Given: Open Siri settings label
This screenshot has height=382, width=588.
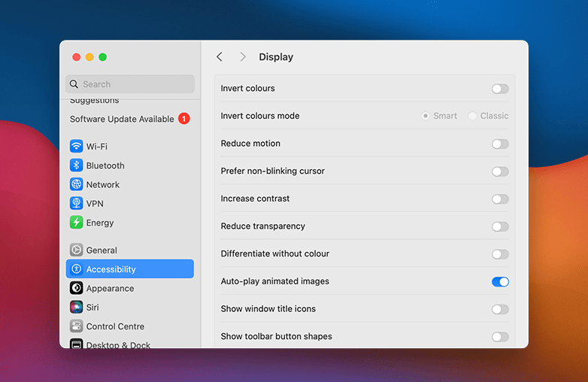Looking at the screenshot, I should coord(92,308).
